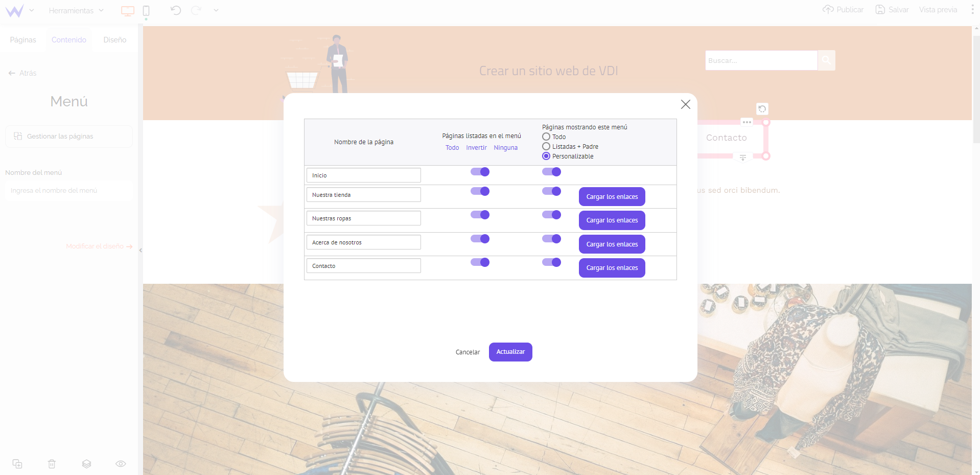The height and width of the screenshot is (475, 980).
Task: Open the Herramientas dropdown
Action: click(76, 10)
